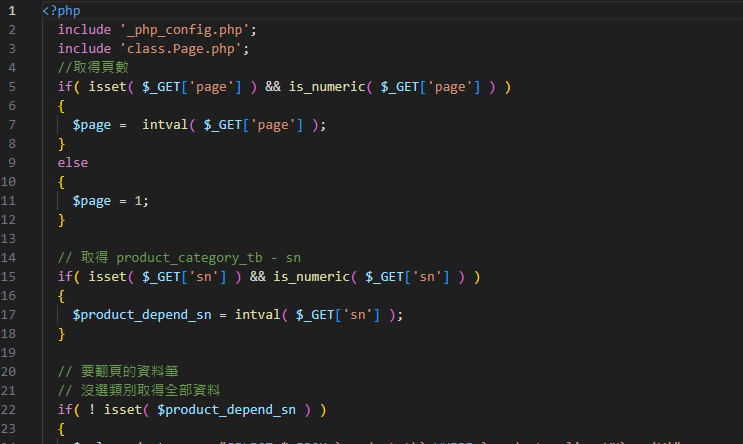
Task: Click 'class.Page.php' include string
Action: (181, 49)
